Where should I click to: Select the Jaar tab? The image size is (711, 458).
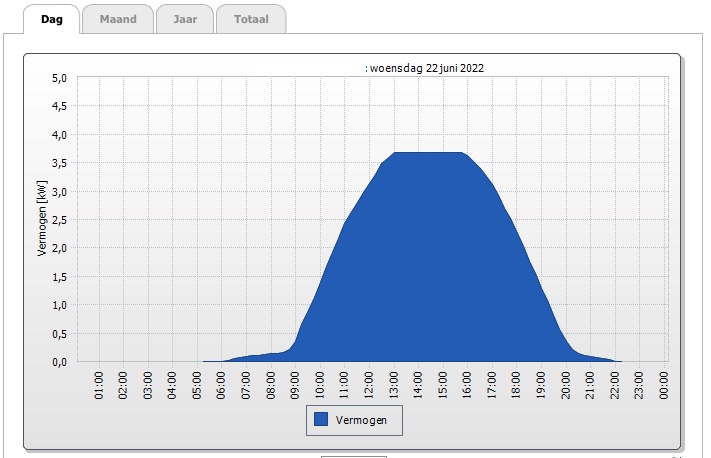(185, 19)
